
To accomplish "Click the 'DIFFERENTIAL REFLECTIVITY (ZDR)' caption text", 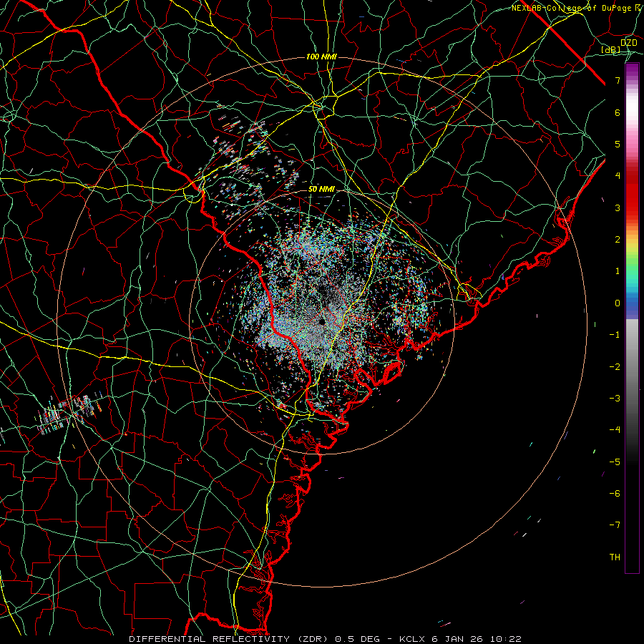I will pos(229,639).
